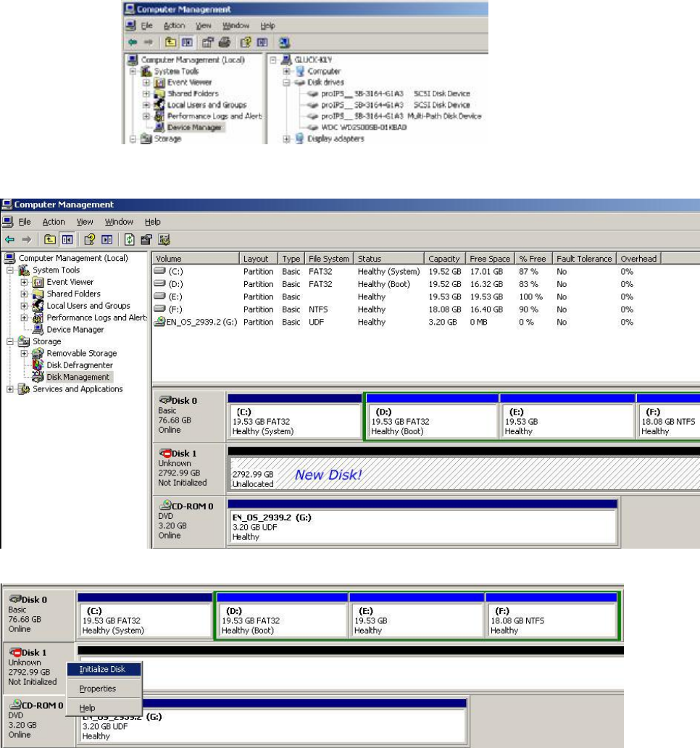700x748 pixels.
Task: Click the Refresh green-arrows icon in Disk Management toolbar
Action: (129, 239)
